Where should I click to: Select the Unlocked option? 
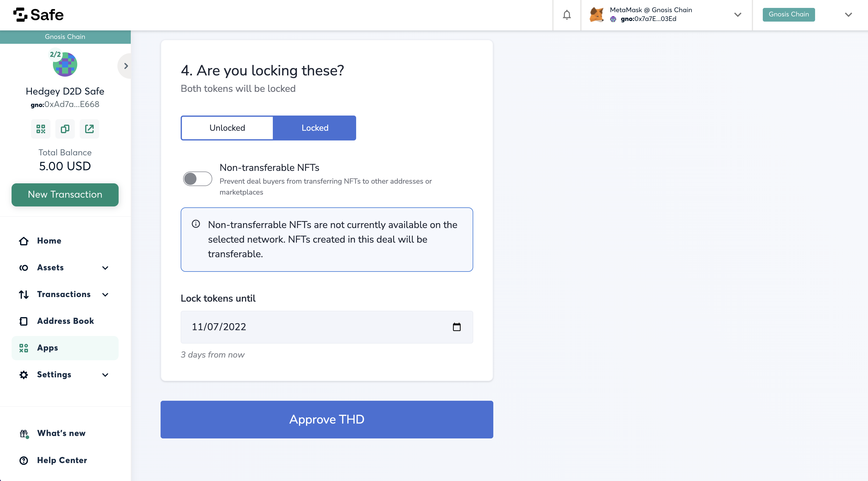click(227, 128)
